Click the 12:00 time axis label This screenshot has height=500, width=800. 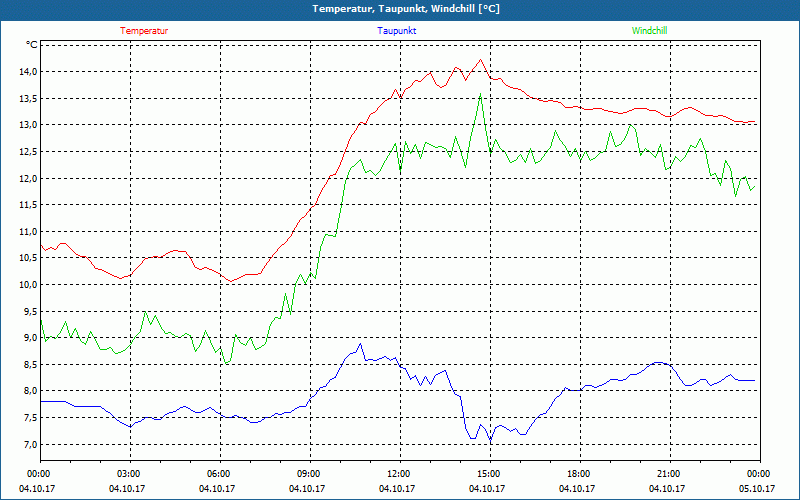(399, 474)
